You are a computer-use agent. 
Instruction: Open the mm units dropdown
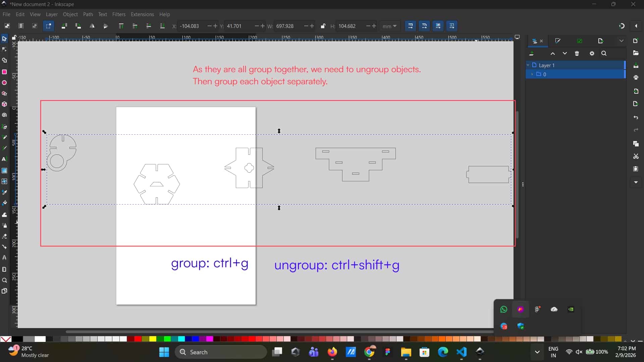pos(389,26)
